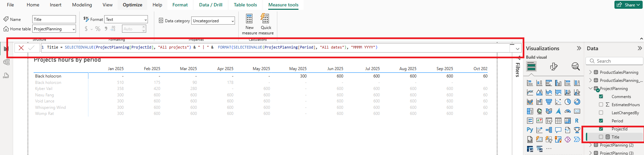
Task: Uncheck the Comments field checkbox
Action: tap(601, 97)
